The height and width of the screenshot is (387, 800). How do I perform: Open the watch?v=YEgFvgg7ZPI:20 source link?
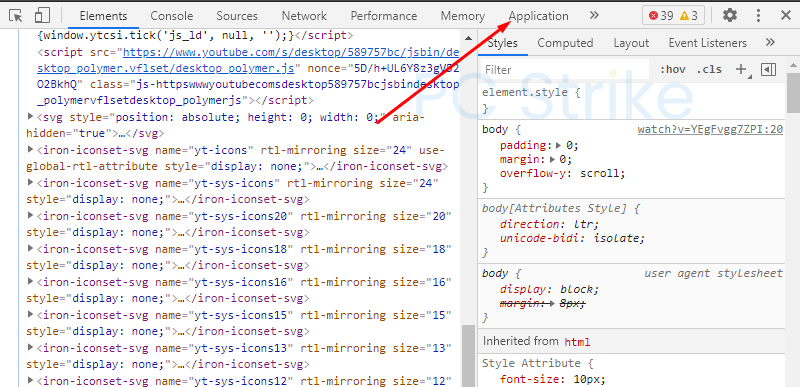point(710,130)
